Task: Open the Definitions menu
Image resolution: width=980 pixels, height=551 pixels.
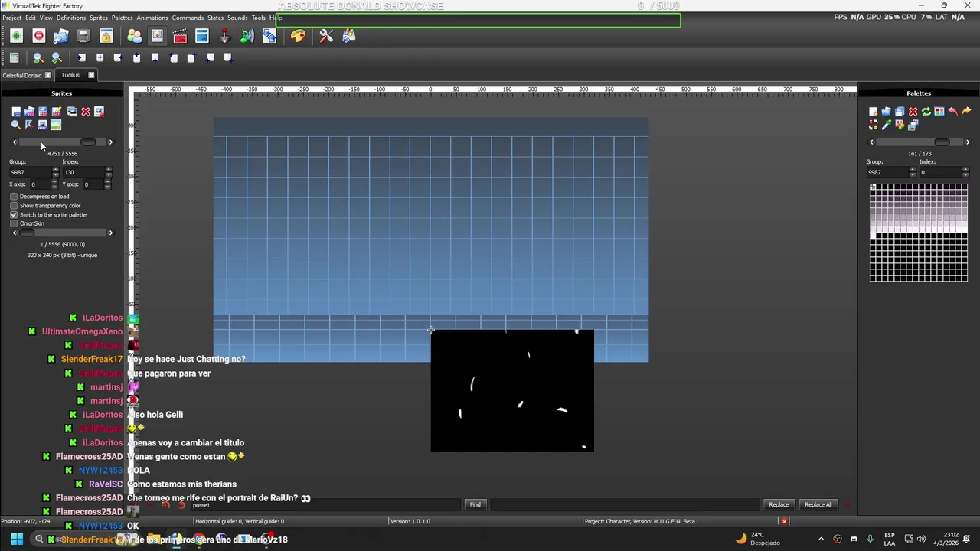Action: click(70, 18)
